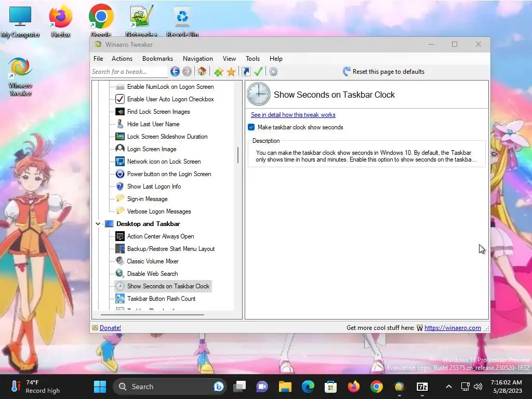Image resolution: width=532 pixels, height=399 pixels.
Task: Open bookmarks with the gold star icon
Action: [231, 72]
